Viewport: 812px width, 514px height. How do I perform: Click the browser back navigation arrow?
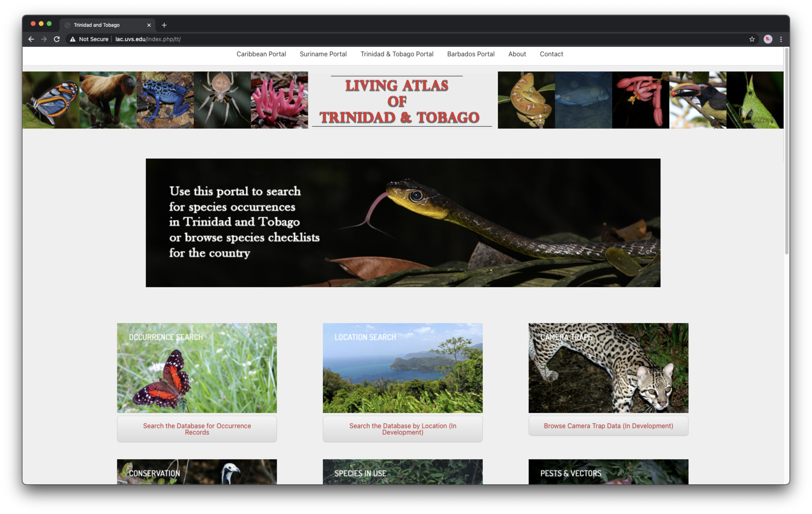point(31,39)
